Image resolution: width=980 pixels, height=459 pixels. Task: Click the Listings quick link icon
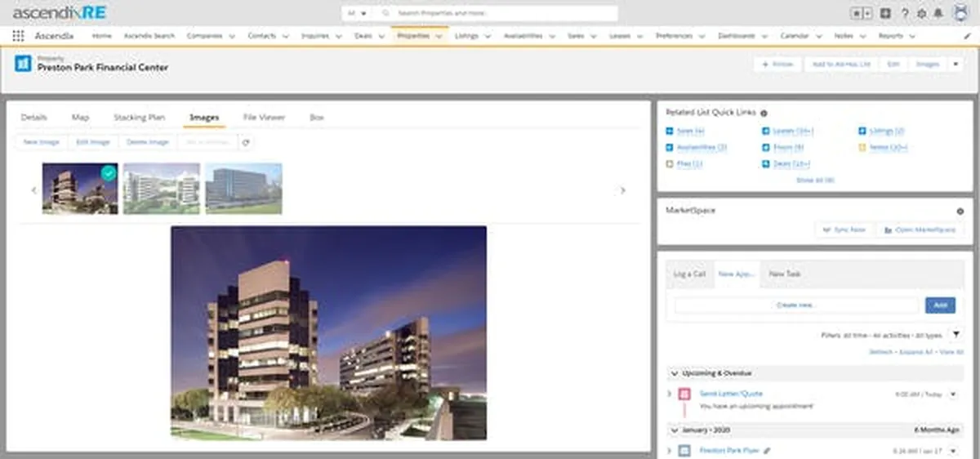click(862, 131)
